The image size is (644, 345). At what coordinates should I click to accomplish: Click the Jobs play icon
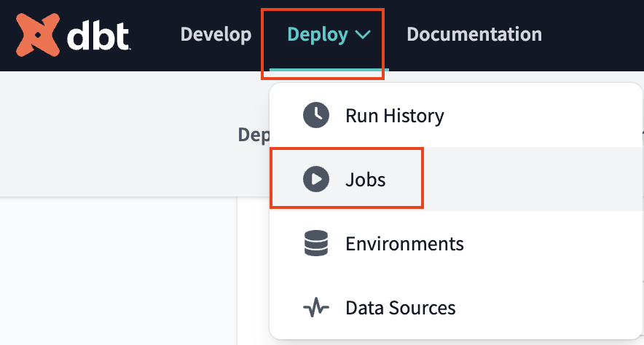click(316, 179)
